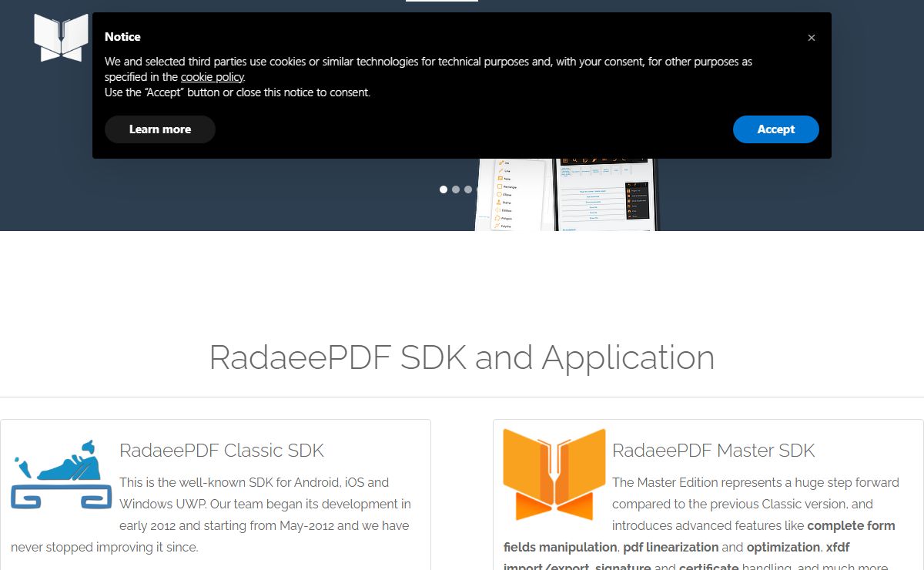The width and height of the screenshot is (924, 570).
Task: Click the Learn more button
Action: pyautogui.click(x=160, y=129)
